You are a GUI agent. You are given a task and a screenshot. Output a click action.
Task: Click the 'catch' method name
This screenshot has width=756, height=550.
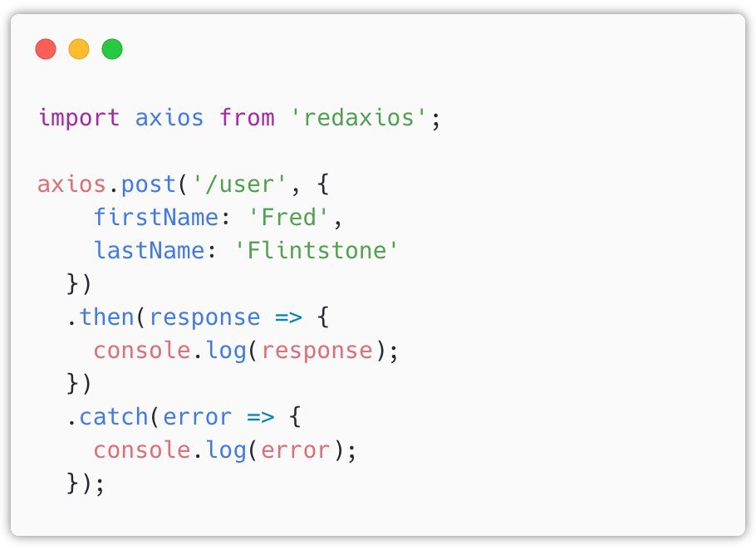114,417
